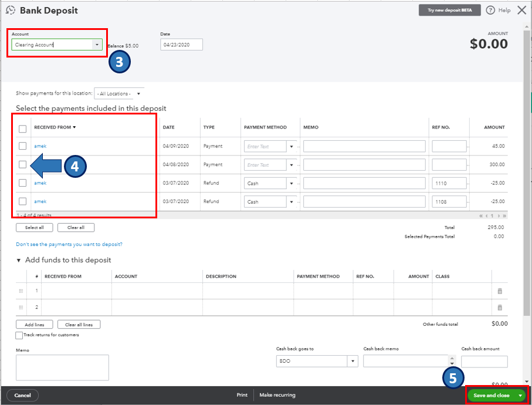The width and height of the screenshot is (532, 405).
Task: Open Don't see the payments link
Action: point(69,244)
